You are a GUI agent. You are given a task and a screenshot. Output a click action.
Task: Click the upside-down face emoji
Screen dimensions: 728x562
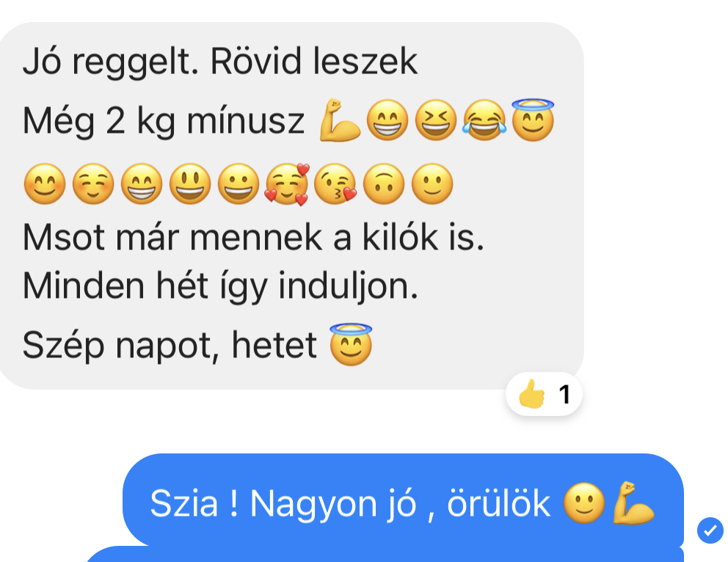tap(384, 184)
